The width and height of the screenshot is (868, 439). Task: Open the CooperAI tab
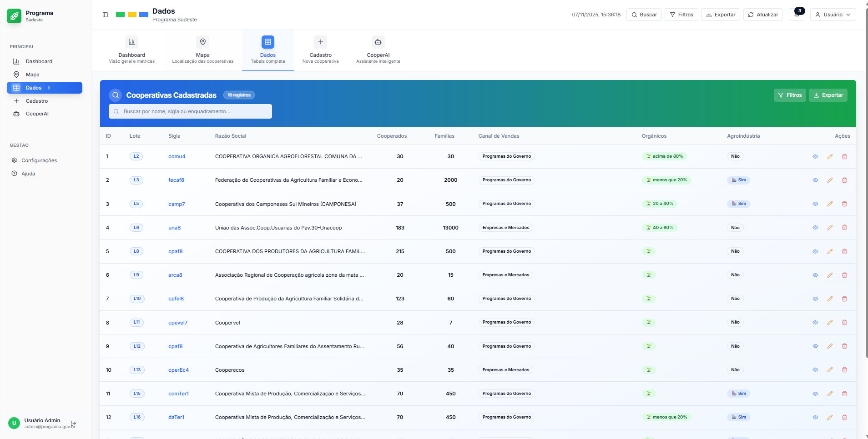(378, 50)
